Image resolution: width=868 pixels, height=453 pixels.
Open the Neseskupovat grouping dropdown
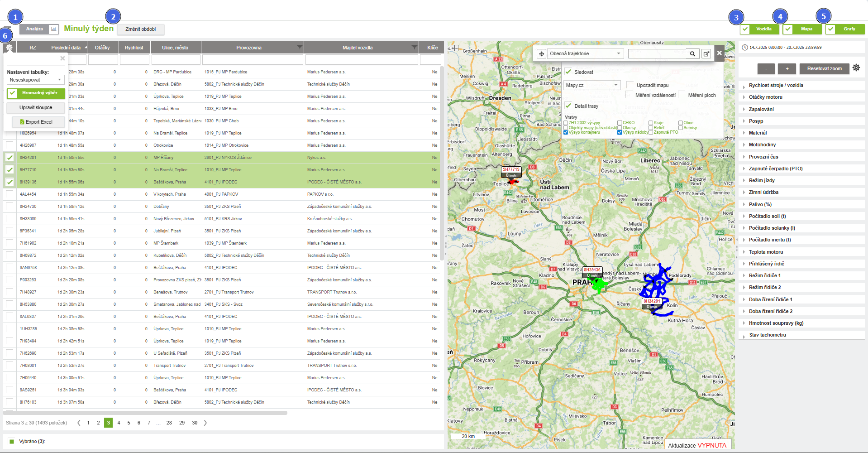coord(36,80)
